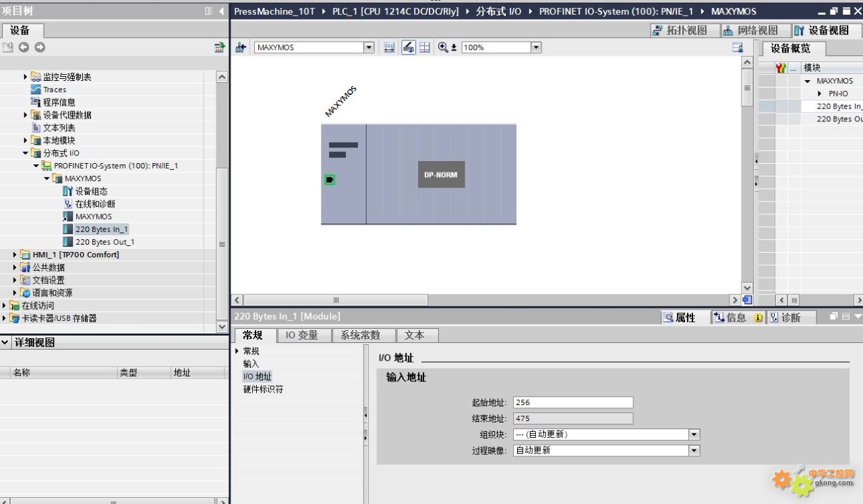The image size is (863, 504).
Task: Click the zoom magnifier icon
Action: point(443,47)
